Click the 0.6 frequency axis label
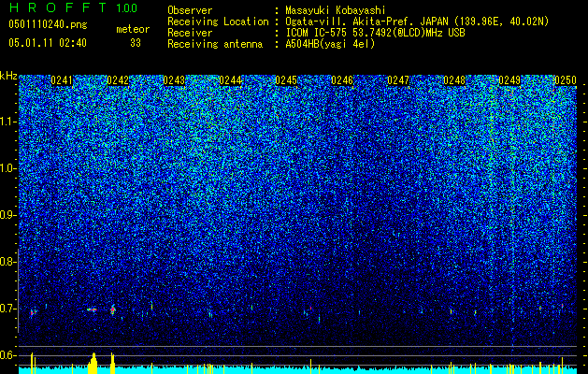Viewport: 588px width, 374px height. [x=7, y=355]
